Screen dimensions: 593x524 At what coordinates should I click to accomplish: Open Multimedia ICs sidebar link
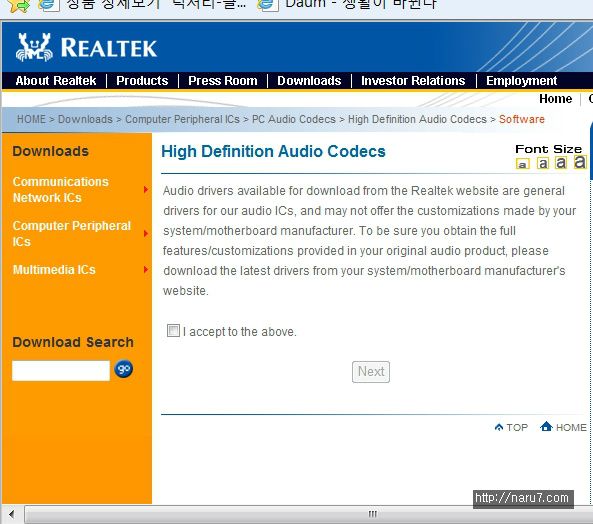coord(54,270)
